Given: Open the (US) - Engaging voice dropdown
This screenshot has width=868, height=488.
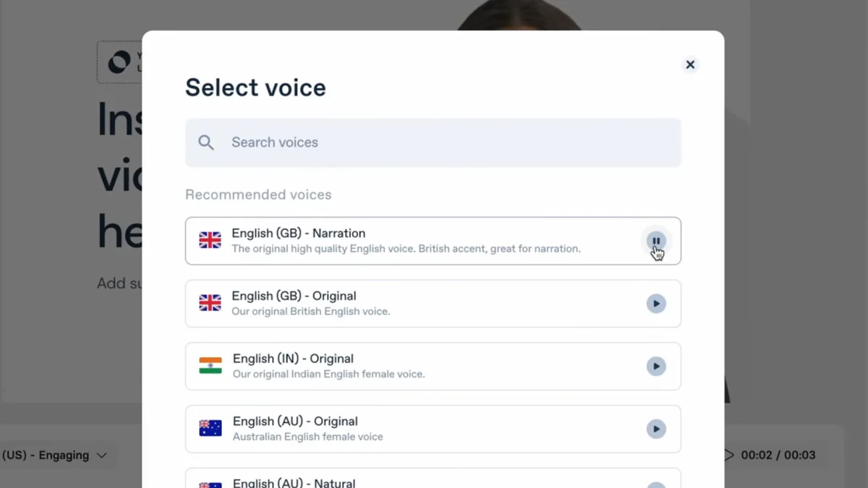Looking at the screenshot, I should coord(54,455).
